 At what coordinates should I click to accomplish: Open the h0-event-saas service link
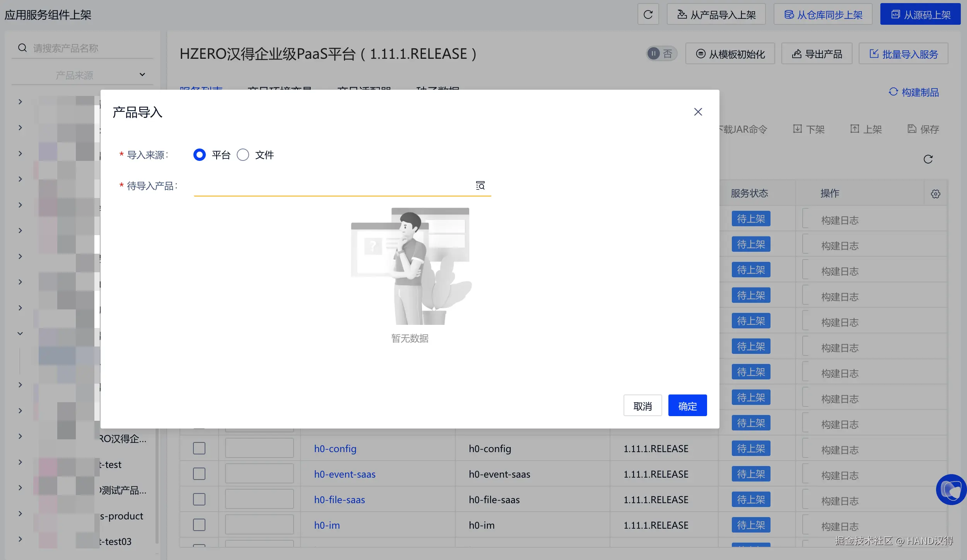[345, 474]
